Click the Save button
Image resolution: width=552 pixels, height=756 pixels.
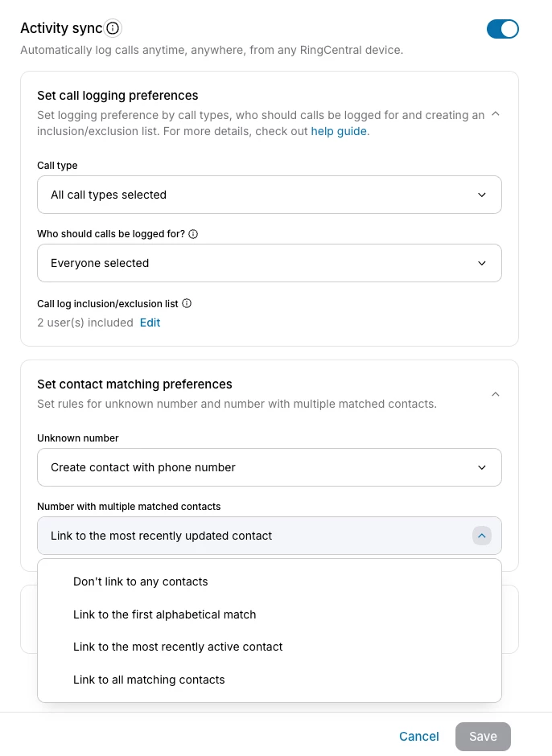click(x=483, y=737)
